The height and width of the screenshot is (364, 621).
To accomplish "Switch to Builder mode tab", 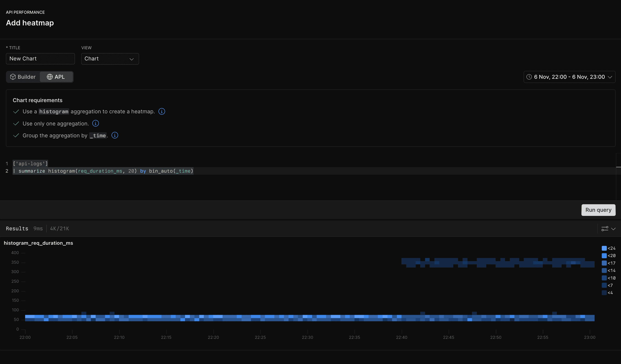I will pyautogui.click(x=23, y=77).
